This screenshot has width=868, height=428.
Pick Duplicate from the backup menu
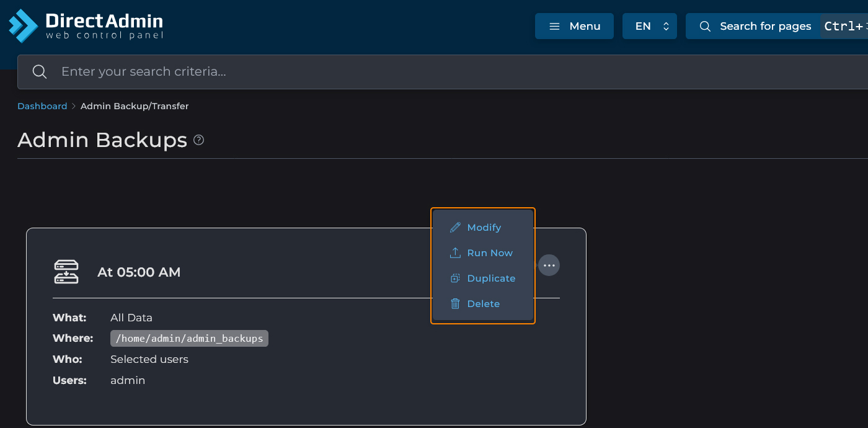point(490,279)
